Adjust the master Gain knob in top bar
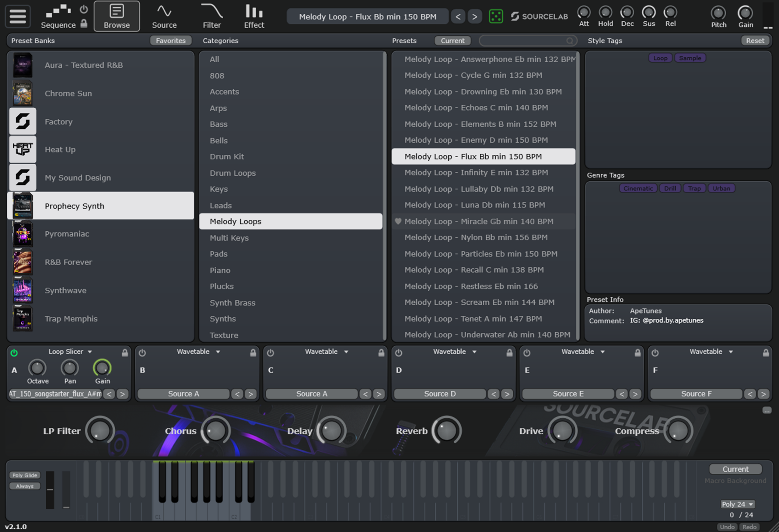Image resolution: width=779 pixels, height=532 pixels. pos(745,13)
